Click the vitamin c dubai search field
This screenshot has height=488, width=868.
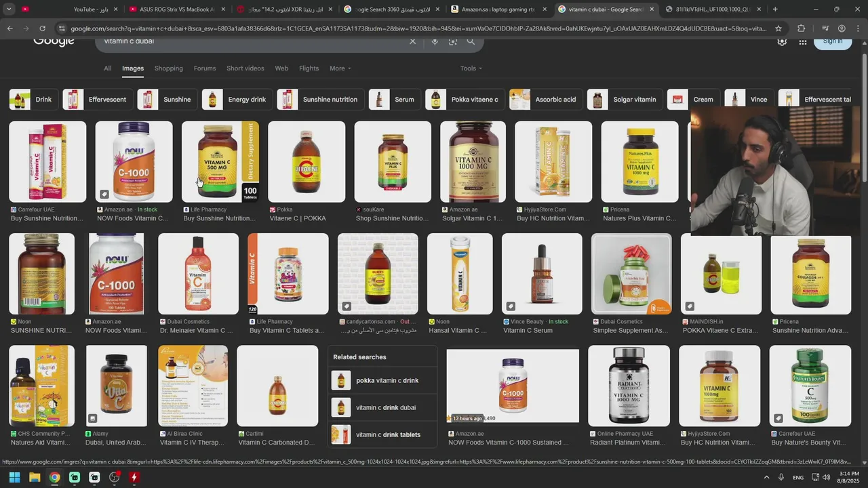click(x=251, y=41)
